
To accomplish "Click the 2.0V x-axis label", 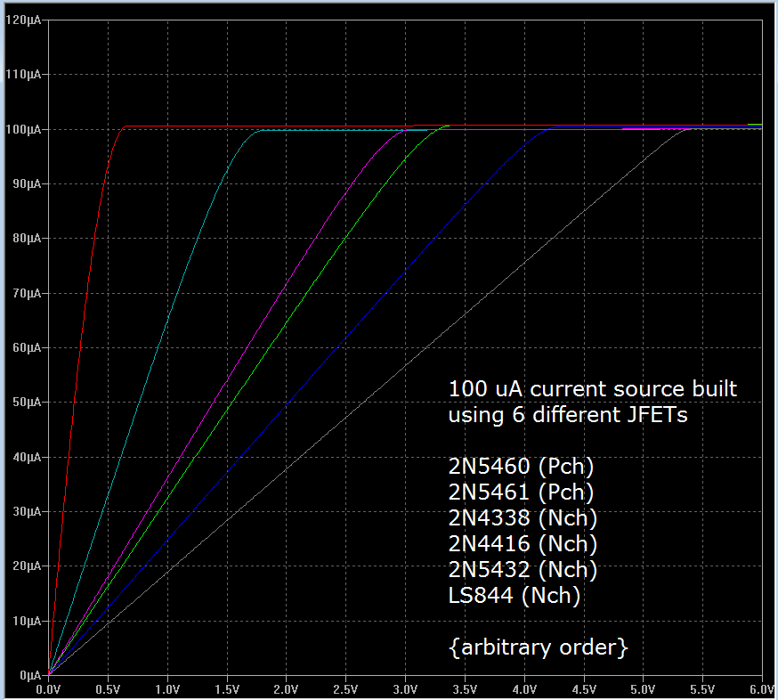I will point(287,689).
